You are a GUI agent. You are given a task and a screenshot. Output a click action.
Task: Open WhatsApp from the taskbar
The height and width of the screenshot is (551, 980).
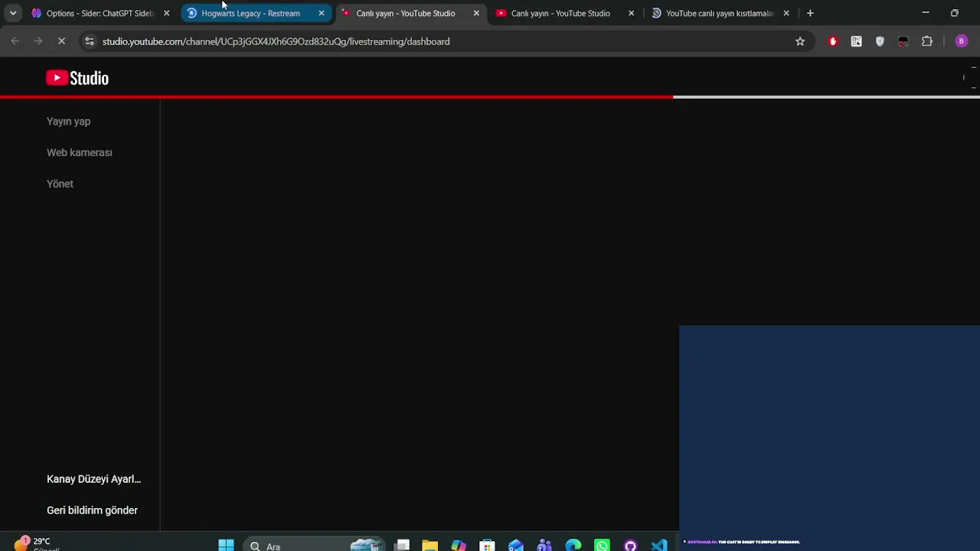(x=602, y=545)
